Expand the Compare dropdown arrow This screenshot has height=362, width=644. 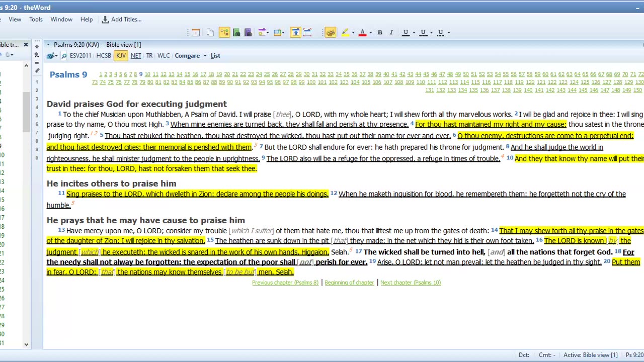pyautogui.click(x=205, y=56)
